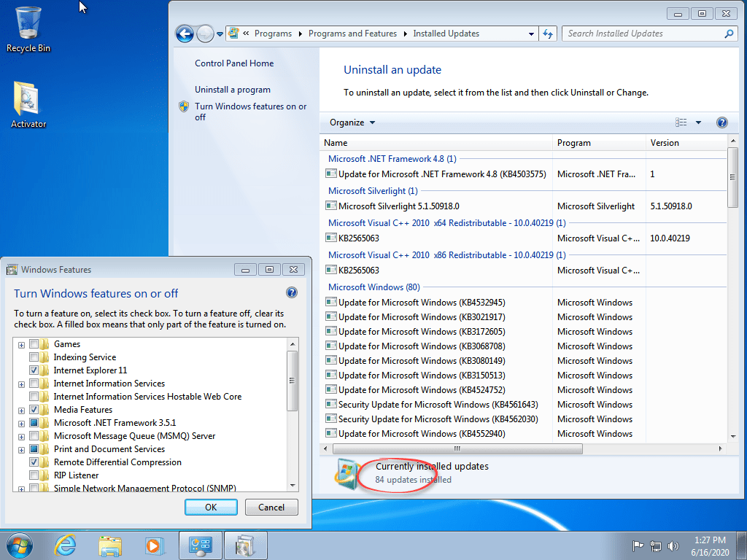Expand Microsoft .NET Framework 3.5.1 node
Viewport: 747px width, 560px height.
pyautogui.click(x=21, y=424)
